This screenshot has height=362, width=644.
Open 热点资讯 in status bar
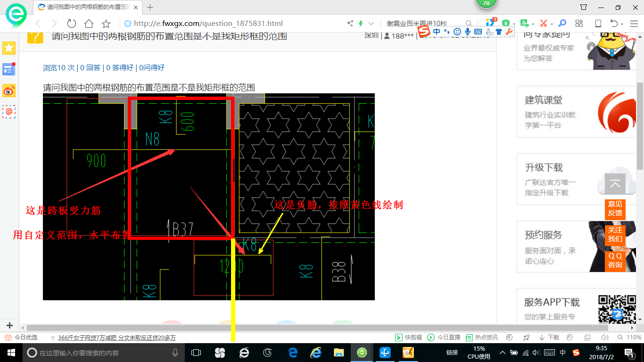(482, 337)
